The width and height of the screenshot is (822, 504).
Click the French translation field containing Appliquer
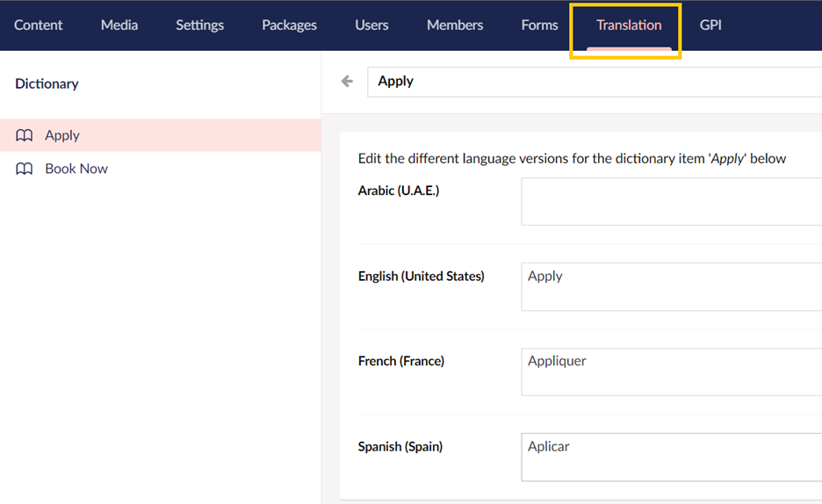tap(671, 372)
